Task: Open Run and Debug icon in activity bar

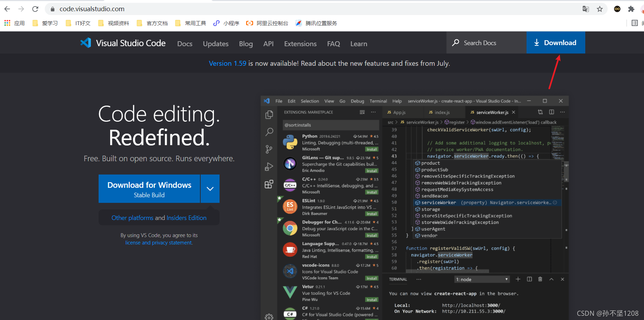Action: [x=269, y=167]
